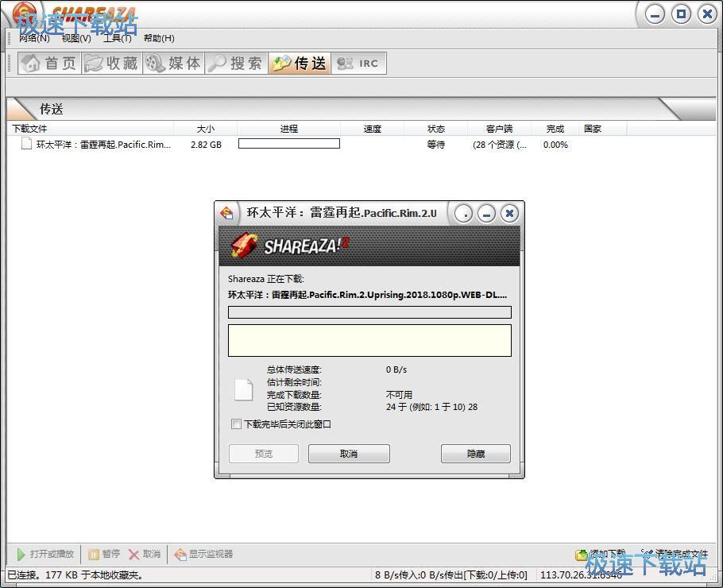Viewport: 723px width, 588px height.
Task: Click the dot button in download dialog title
Action: (463, 214)
